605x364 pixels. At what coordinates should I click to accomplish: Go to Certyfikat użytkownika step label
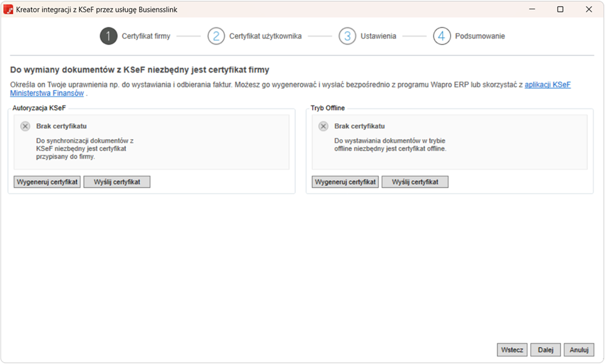click(x=266, y=36)
